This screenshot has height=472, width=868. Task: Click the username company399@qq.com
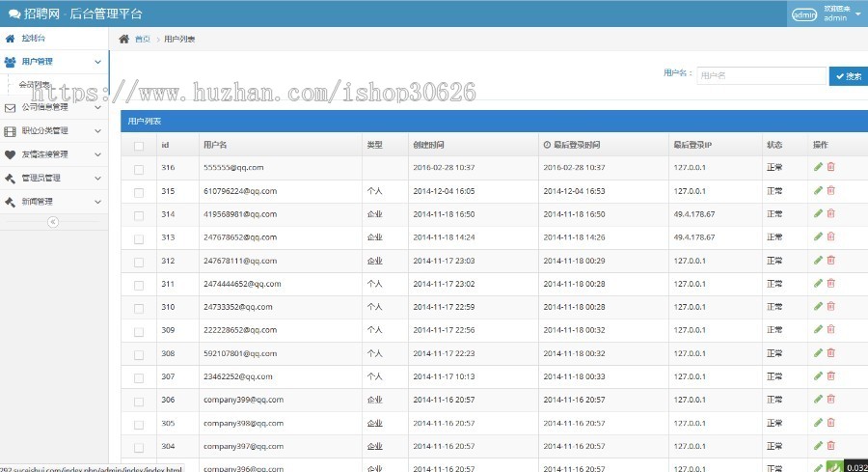[244, 400]
